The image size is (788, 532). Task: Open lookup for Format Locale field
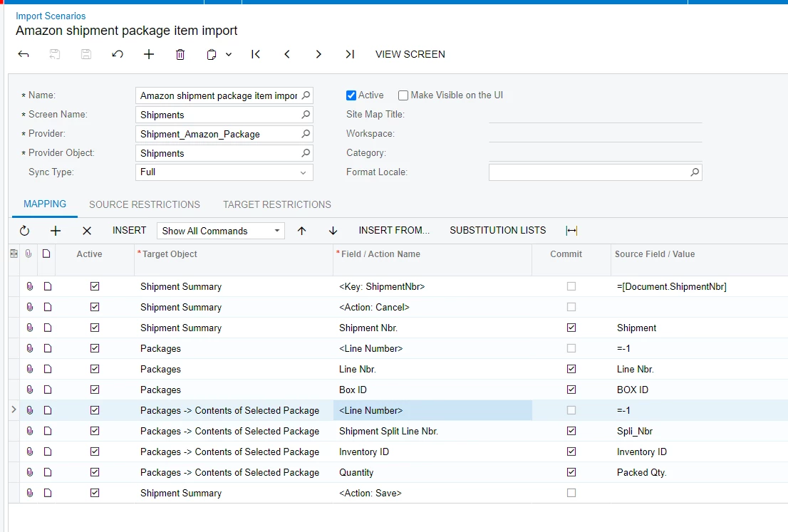point(695,172)
